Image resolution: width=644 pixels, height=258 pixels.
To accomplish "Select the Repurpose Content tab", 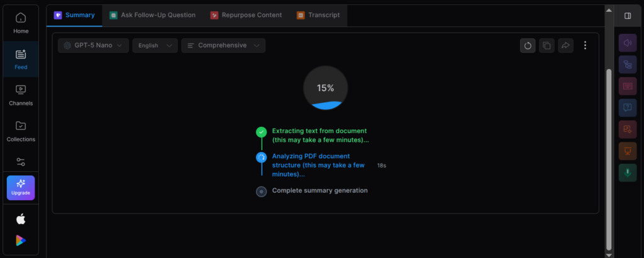I will 246,15.
